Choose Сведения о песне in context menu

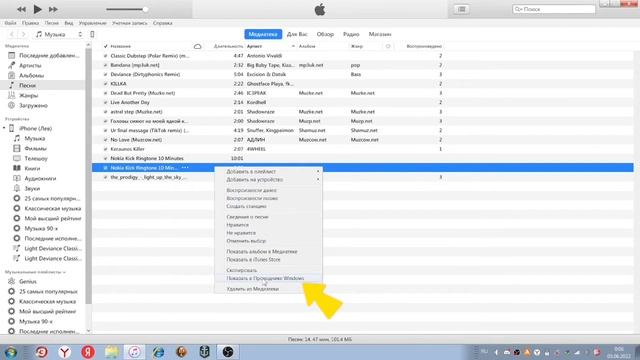point(269,217)
